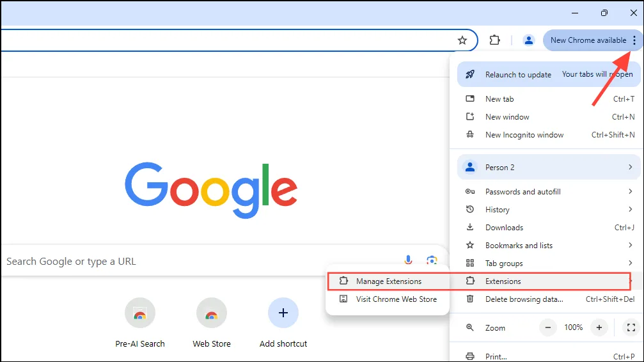Open Downloads from the menu
This screenshot has width=644, height=362.
549,228
